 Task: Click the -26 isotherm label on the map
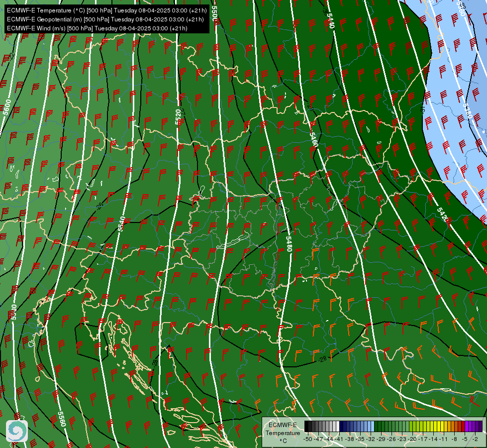point(99,206)
